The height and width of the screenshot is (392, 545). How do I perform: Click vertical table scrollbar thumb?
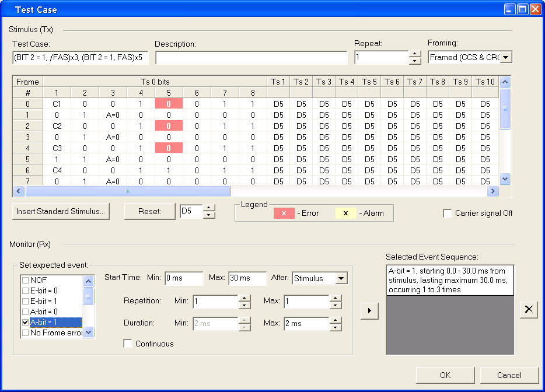coord(505,108)
